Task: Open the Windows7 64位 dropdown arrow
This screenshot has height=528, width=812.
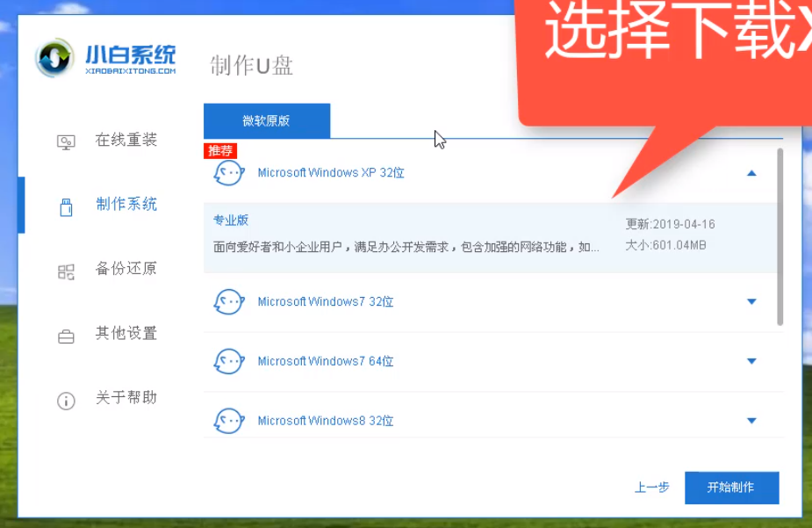Action: (751, 361)
